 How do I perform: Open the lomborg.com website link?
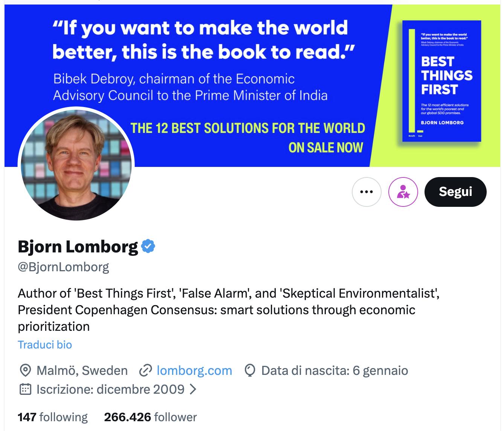194,371
